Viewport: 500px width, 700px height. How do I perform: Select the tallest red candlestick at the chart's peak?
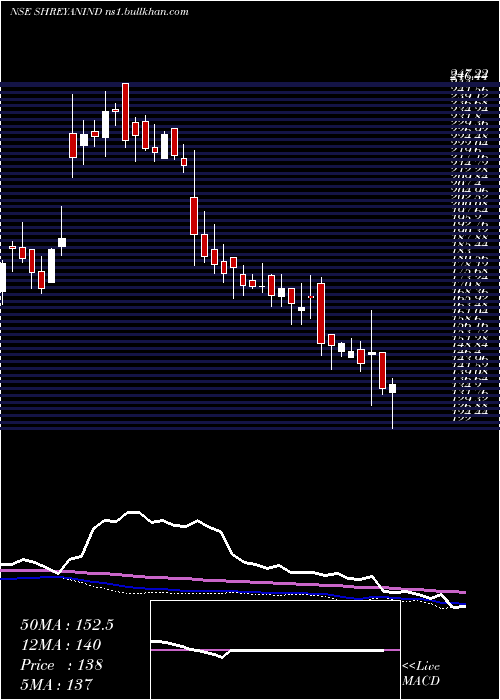point(126,112)
